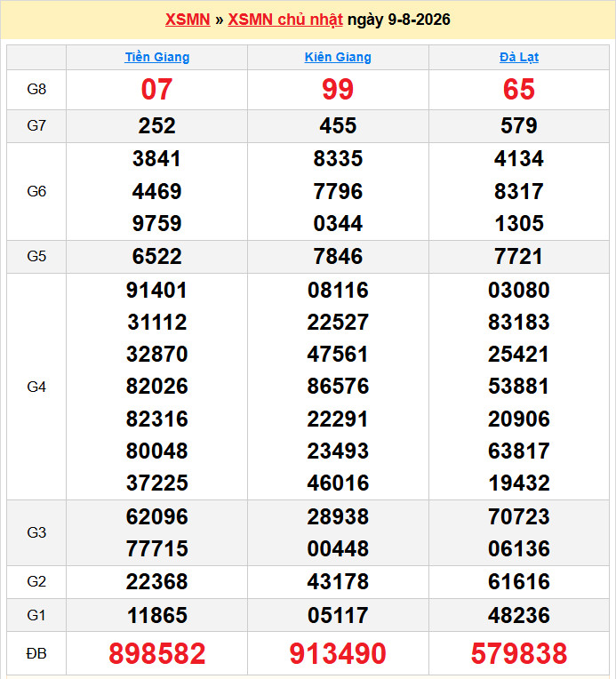Click the G3 number 62096
The image size is (616, 679).
pyautogui.click(x=156, y=517)
